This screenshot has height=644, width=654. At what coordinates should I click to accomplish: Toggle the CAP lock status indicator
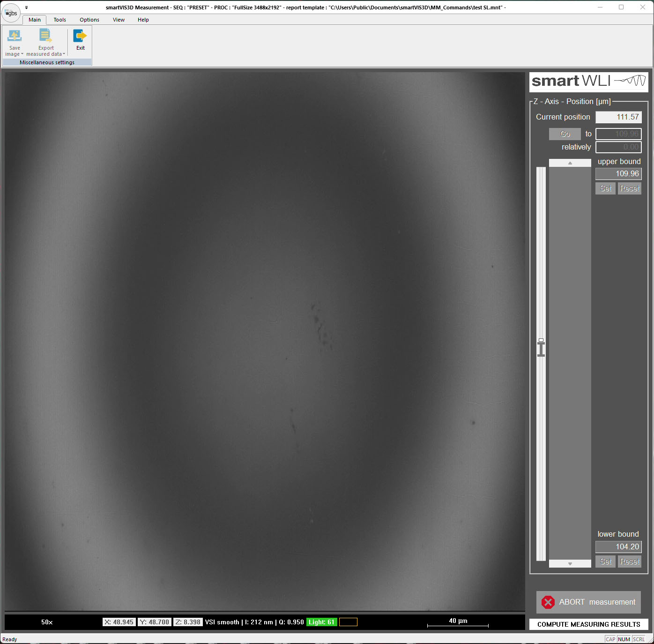[x=610, y=639]
